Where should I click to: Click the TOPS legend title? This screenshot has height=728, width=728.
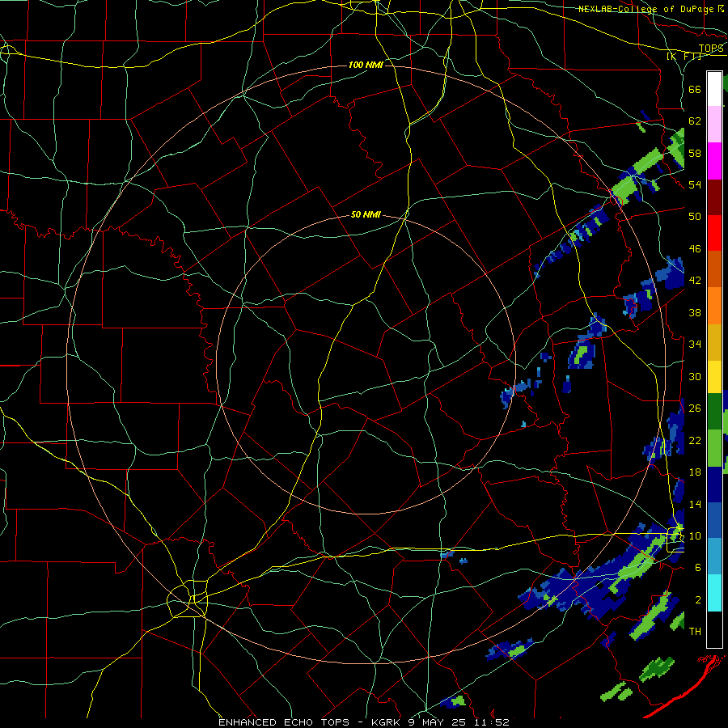[711, 49]
